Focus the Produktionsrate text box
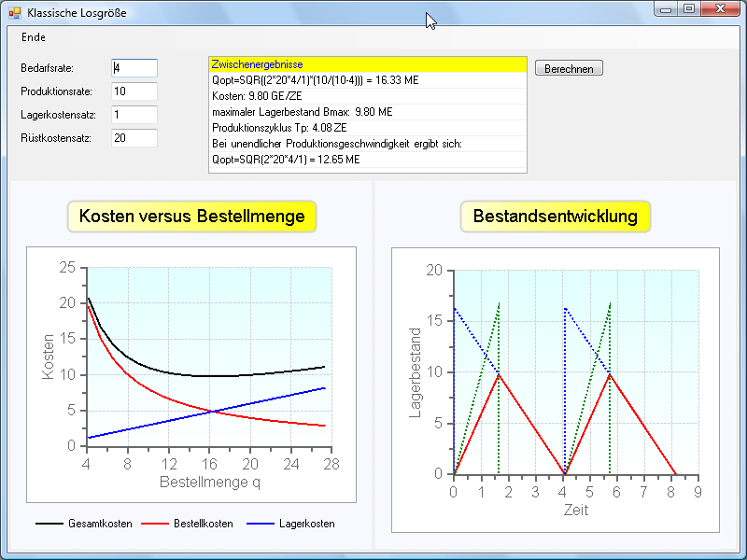This screenshot has height=560, width=747. [x=134, y=91]
